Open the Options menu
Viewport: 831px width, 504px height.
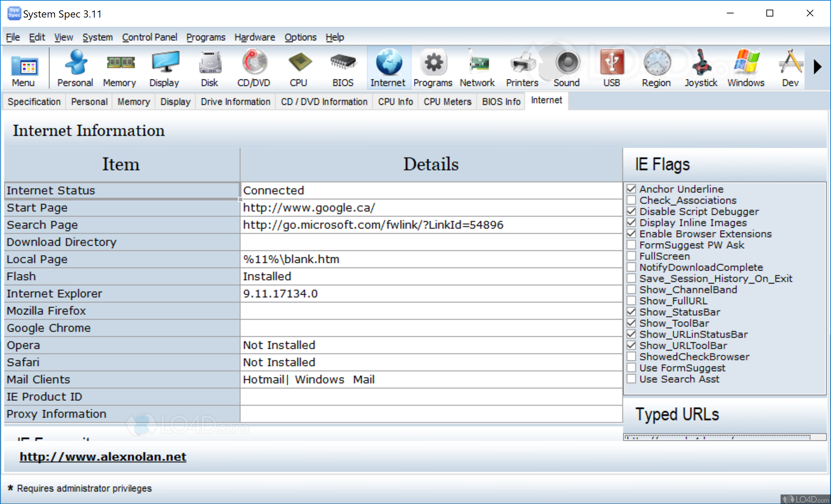pyautogui.click(x=300, y=37)
